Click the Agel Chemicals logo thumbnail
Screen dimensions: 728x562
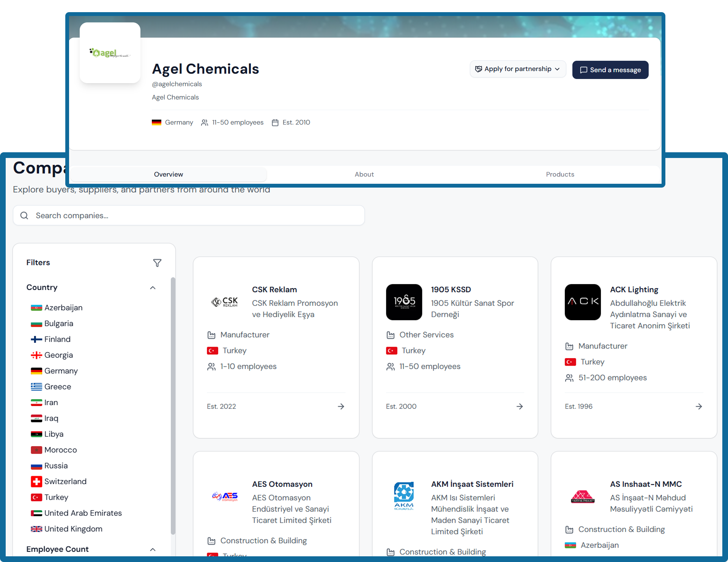pyautogui.click(x=110, y=53)
